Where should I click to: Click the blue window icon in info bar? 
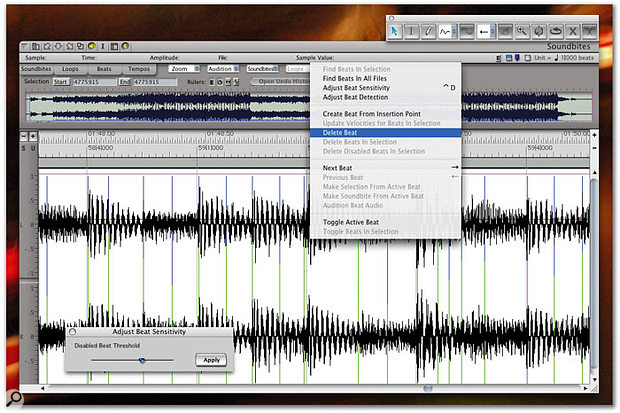[509, 58]
